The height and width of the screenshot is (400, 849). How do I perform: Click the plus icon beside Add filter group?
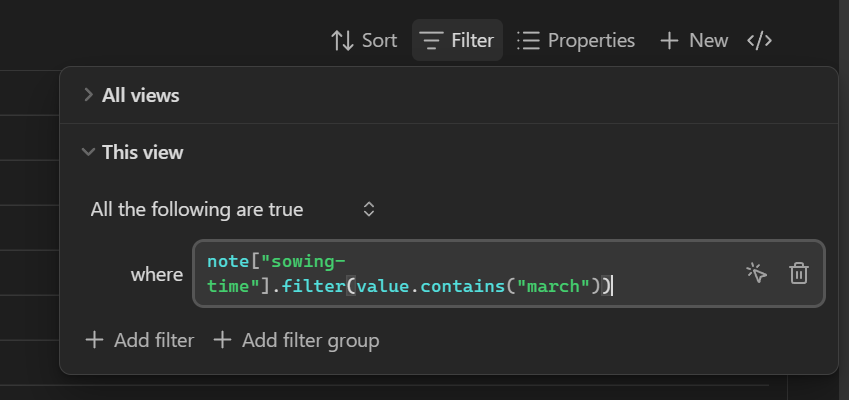222,340
